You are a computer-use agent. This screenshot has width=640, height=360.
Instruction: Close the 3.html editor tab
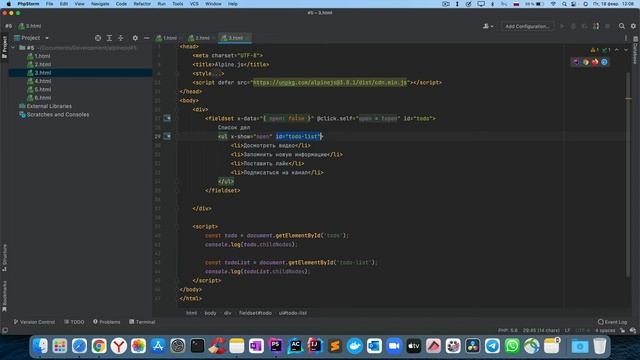coord(247,38)
